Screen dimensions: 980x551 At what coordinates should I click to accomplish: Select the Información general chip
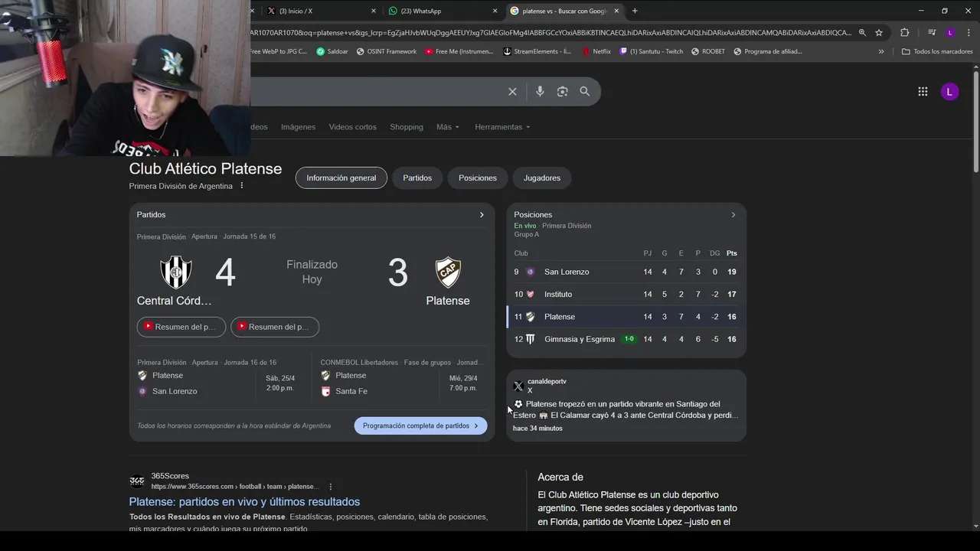tap(341, 178)
